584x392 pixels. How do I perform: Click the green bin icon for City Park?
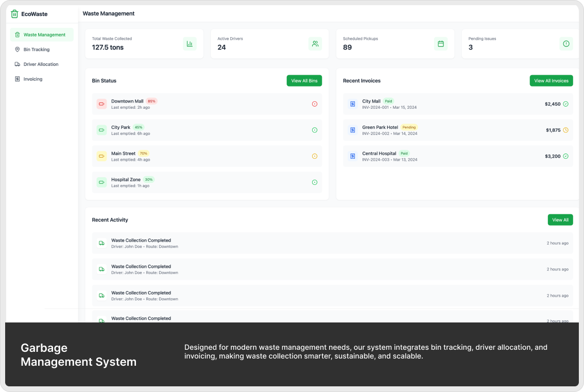click(101, 130)
